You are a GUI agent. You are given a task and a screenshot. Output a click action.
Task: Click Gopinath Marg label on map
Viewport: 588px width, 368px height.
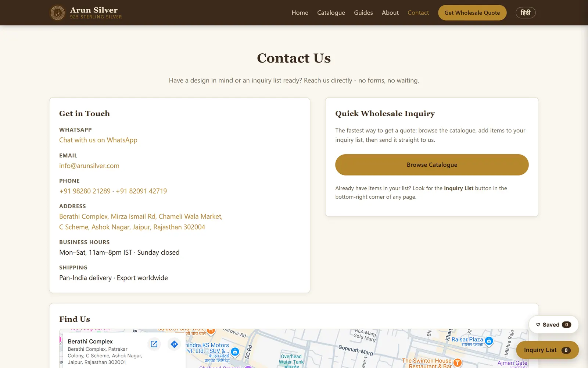pyautogui.click(x=356, y=350)
